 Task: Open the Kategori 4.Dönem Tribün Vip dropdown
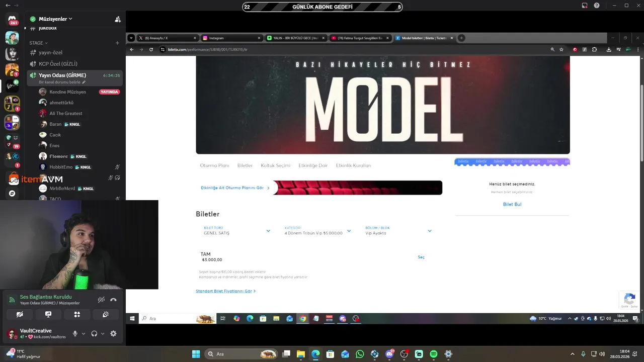[317, 231]
